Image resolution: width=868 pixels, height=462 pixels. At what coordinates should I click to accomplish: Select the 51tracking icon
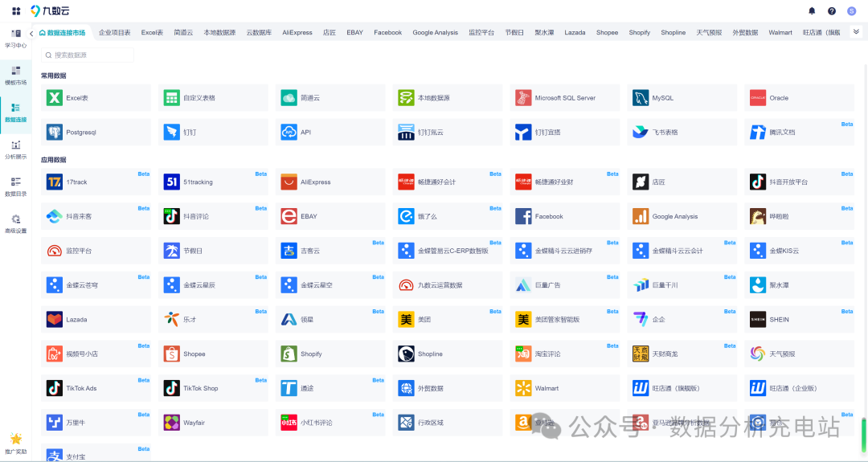click(172, 182)
